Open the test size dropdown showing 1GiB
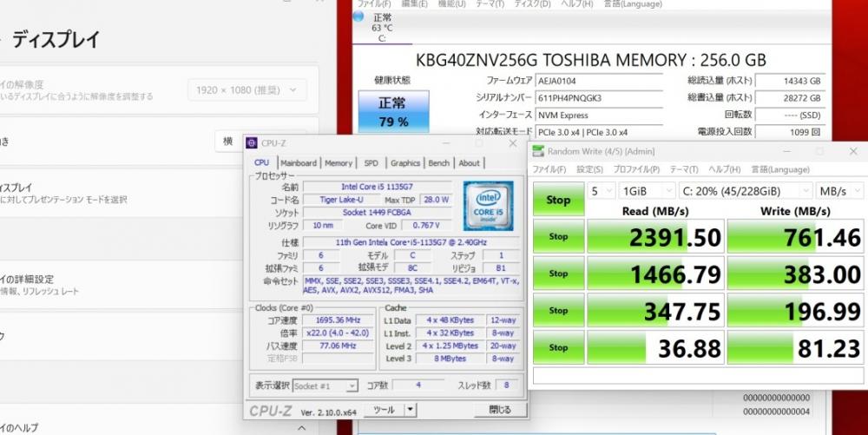868x435 pixels. click(647, 191)
